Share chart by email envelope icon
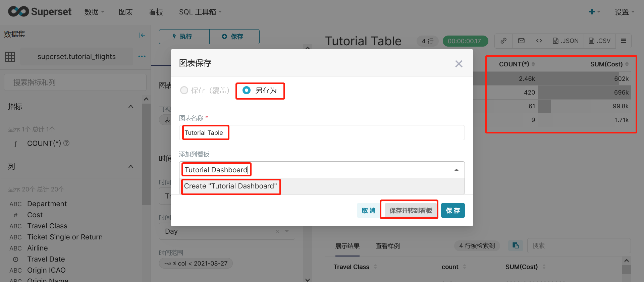The image size is (644, 282). (x=521, y=41)
